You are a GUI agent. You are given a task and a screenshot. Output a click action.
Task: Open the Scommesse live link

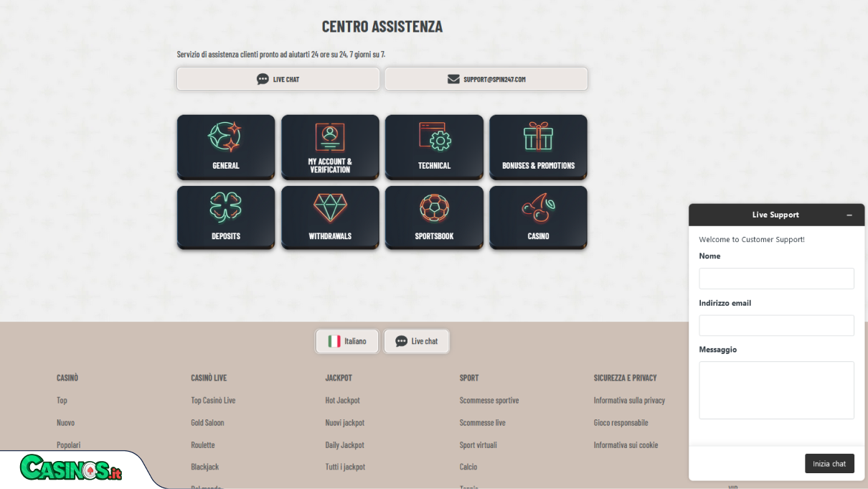[482, 422]
